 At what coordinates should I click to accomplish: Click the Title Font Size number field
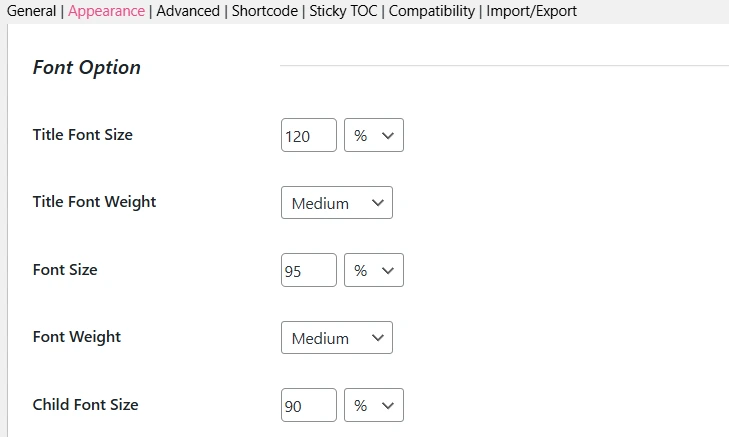coord(308,135)
